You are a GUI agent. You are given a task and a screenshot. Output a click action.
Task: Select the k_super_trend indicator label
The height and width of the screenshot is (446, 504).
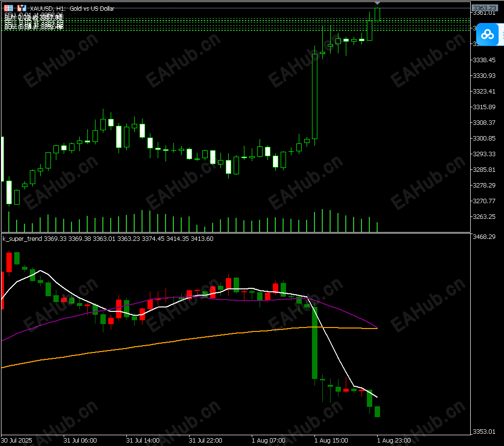(22, 239)
